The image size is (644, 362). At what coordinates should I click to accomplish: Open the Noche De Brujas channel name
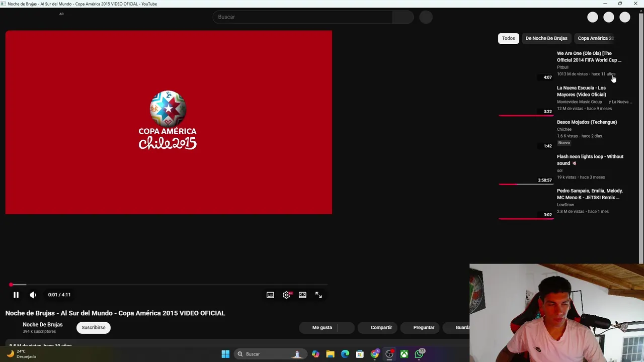(x=43, y=325)
